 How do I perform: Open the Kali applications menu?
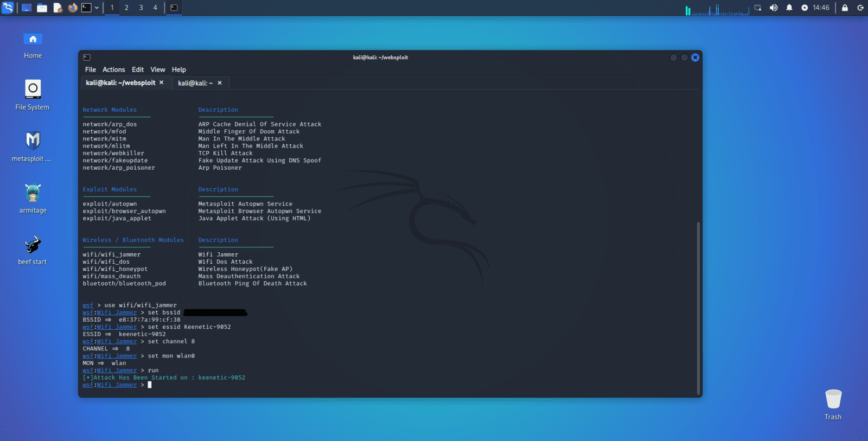(x=8, y=8)
